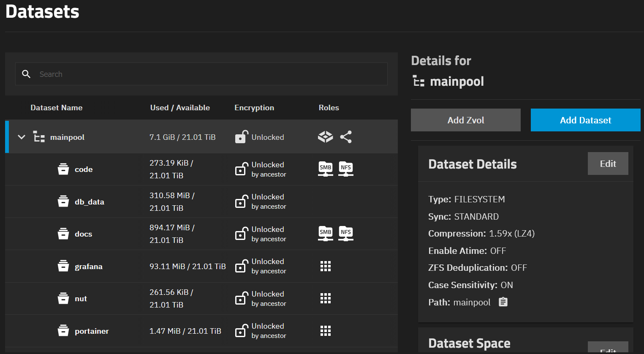Open the apps icon on portainer row

(326, 331)
